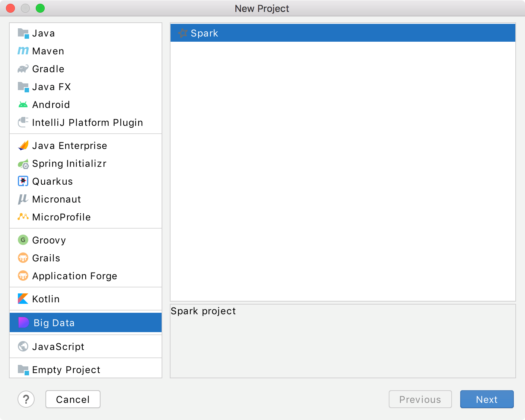Screen dimensions: 525x420
Task: Click the green zoom window button
Action: pyautogui.click(x=40, y=8)
